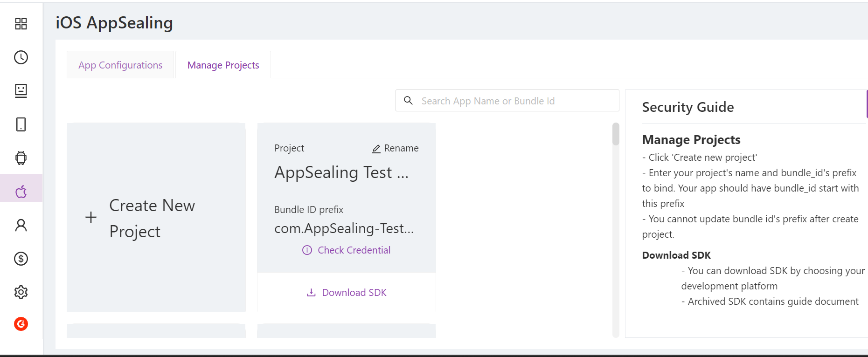
Task: Click the sidebar face/profile card icon
Action: pyautogui.click(x=21, y=91)
